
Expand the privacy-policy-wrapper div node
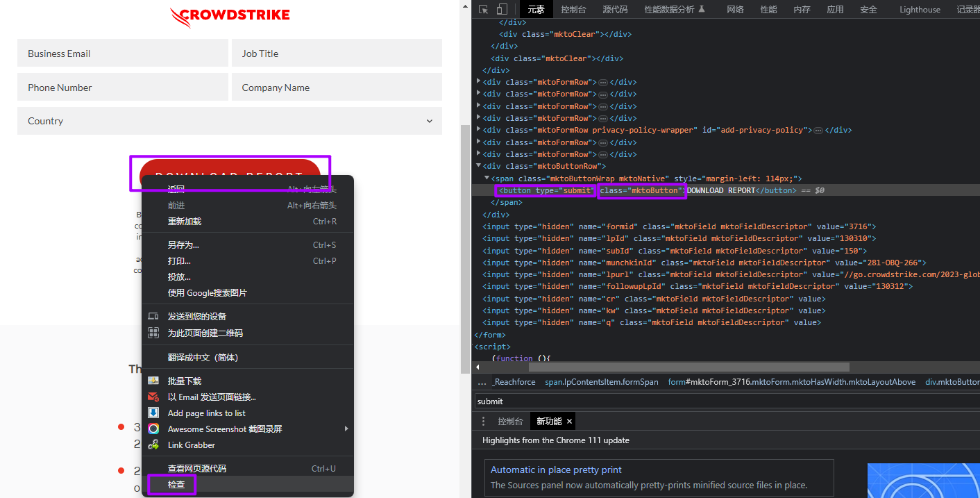click(x=478, y=130)
